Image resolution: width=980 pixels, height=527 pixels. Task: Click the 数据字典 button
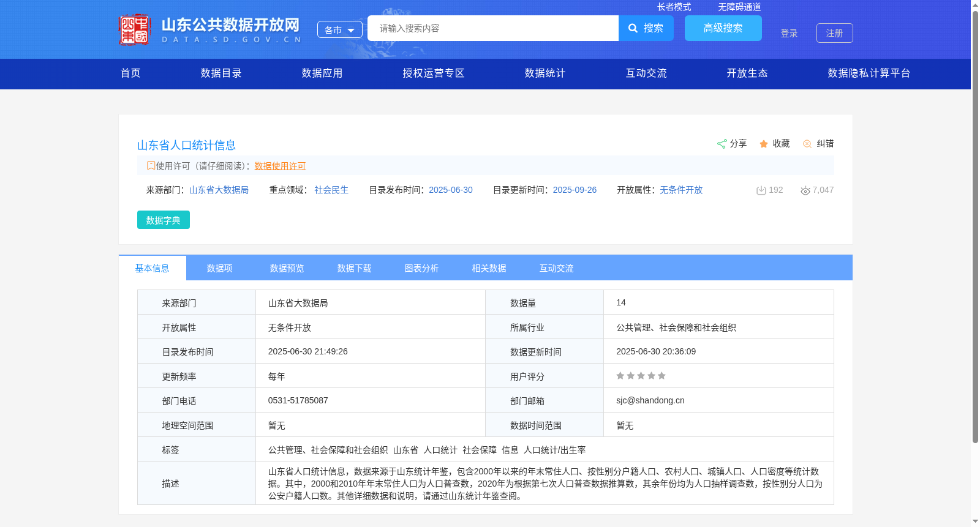pos(164,220)
